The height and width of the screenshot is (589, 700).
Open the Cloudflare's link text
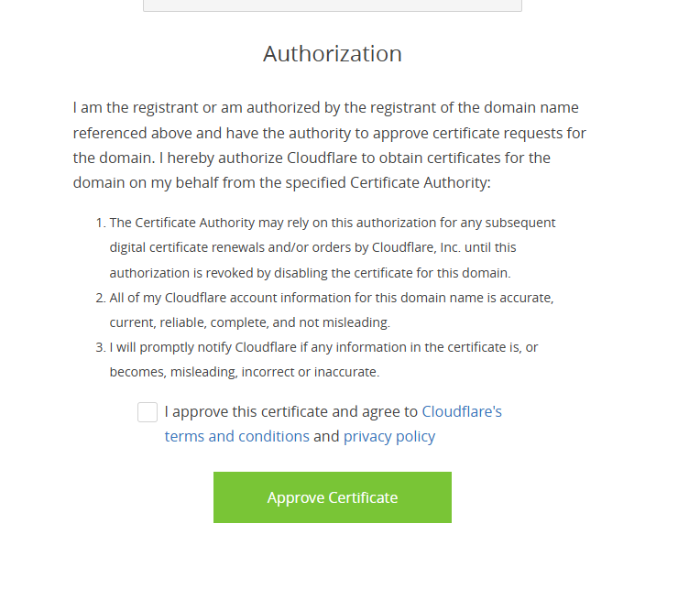pos(462,412)
